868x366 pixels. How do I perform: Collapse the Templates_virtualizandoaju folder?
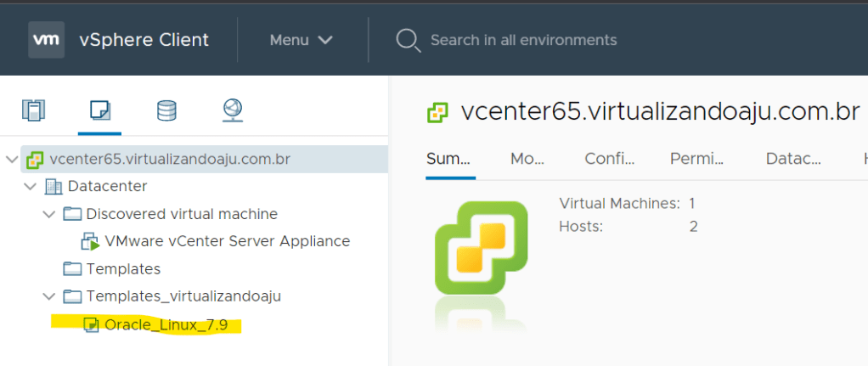click(x=49, y=296)
